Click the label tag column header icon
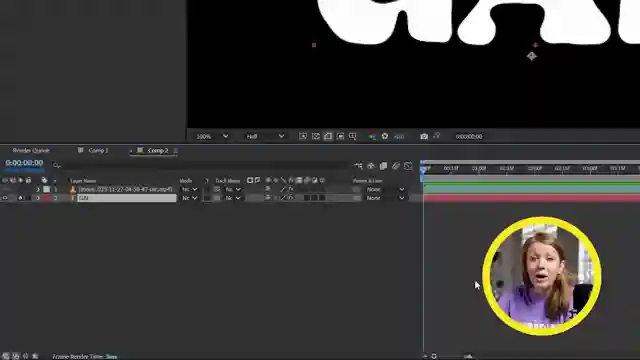640x360 pixels. (44, 180)
